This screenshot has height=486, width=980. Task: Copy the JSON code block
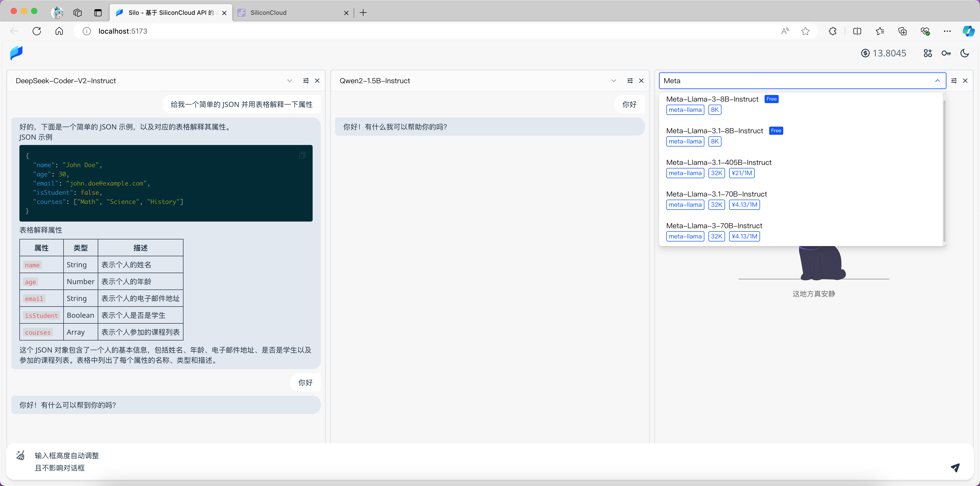click(302, 155)
